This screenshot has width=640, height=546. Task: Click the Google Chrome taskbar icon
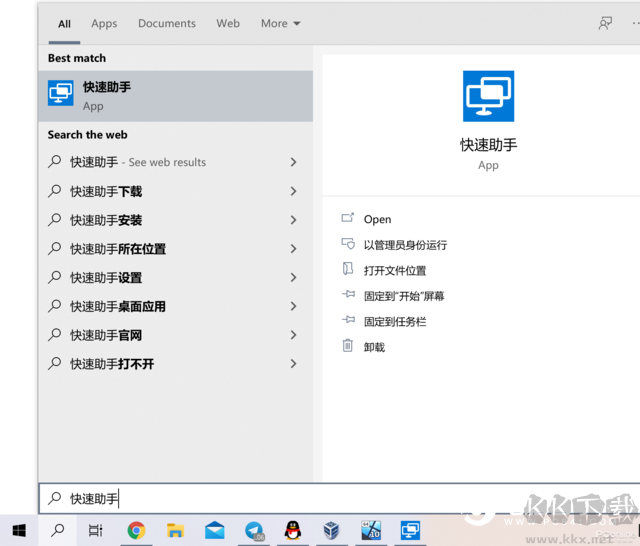(x=136, y=531)
